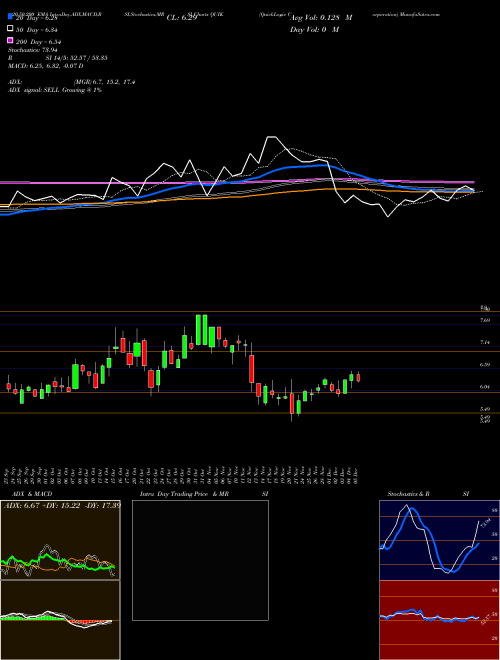
Task: Select the '20 Day = 6.28' legend text
Action: [36, 18]
